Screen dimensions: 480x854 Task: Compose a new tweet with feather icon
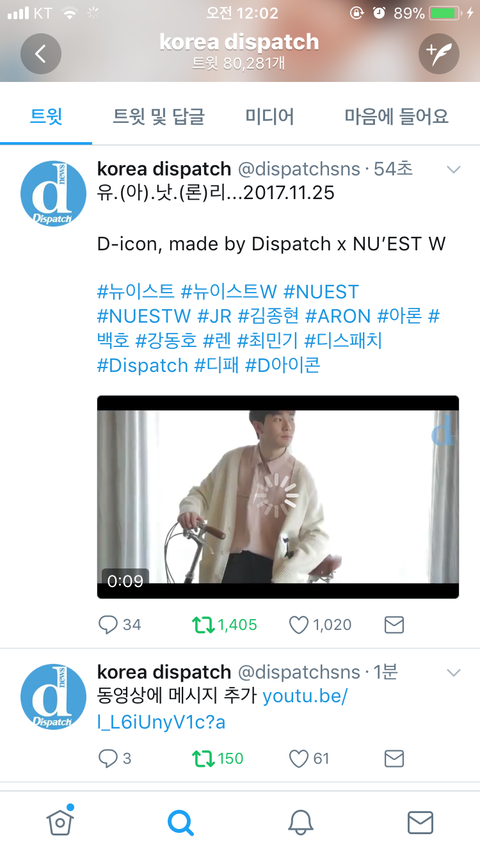[x=439, y=53]
